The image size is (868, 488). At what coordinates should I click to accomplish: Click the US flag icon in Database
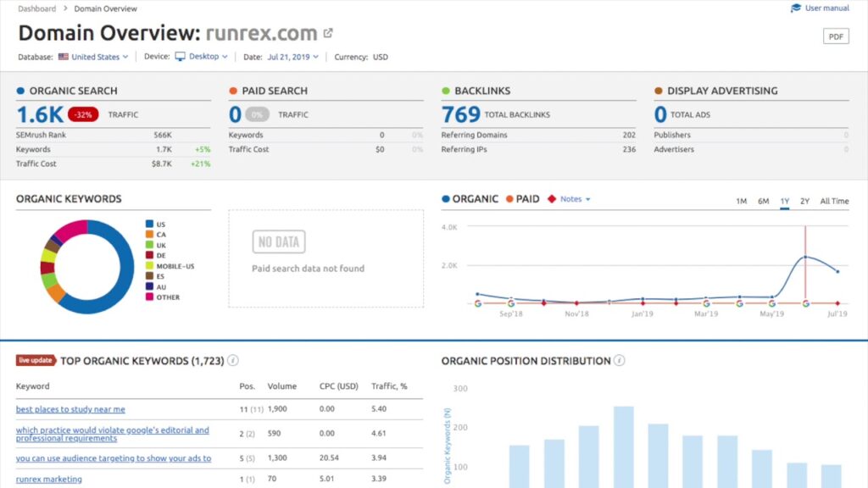pos(63,57)
